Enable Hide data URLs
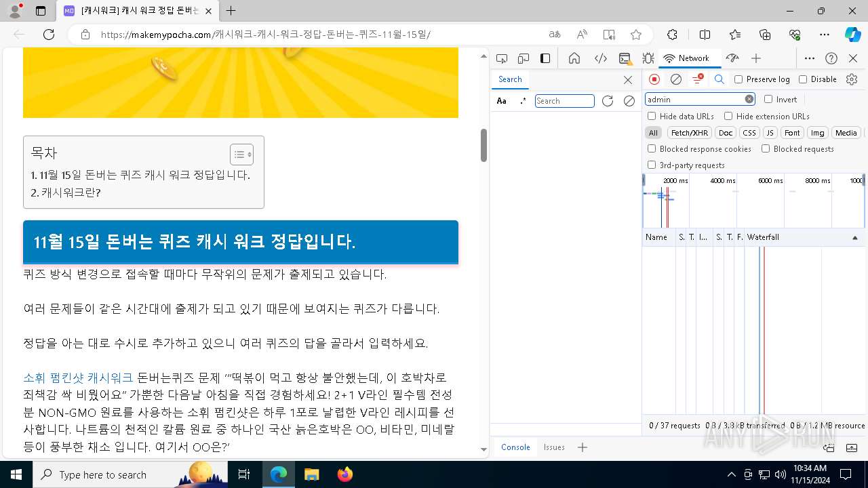 tap(652, 116)
